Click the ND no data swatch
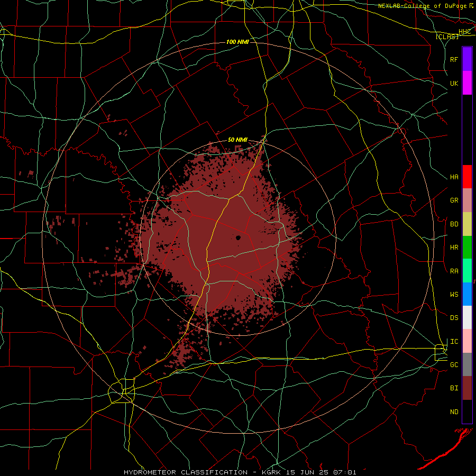Viewport: 476px width, 476px height. coord(467,411)
